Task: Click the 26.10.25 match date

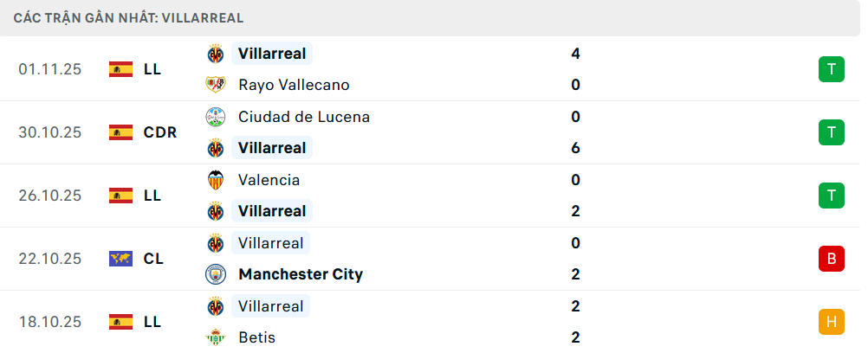Action: click(x=49, y=196)
